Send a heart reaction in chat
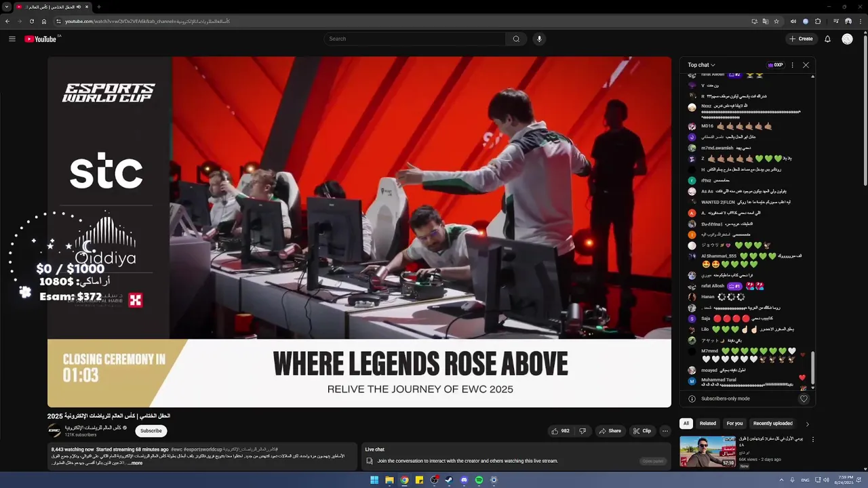Screen dimensions: 868x488 pos(804,399)
